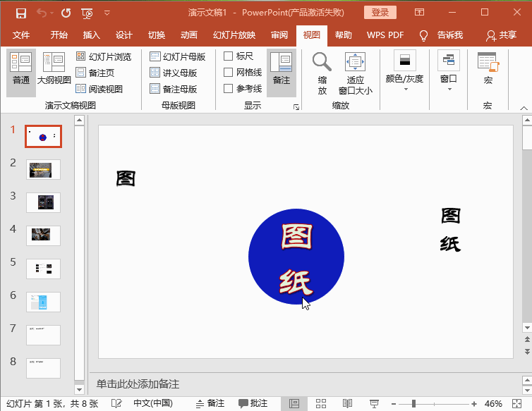Open spell check icon in status bar
532x411 pixels.
click(x=116, y=403)
